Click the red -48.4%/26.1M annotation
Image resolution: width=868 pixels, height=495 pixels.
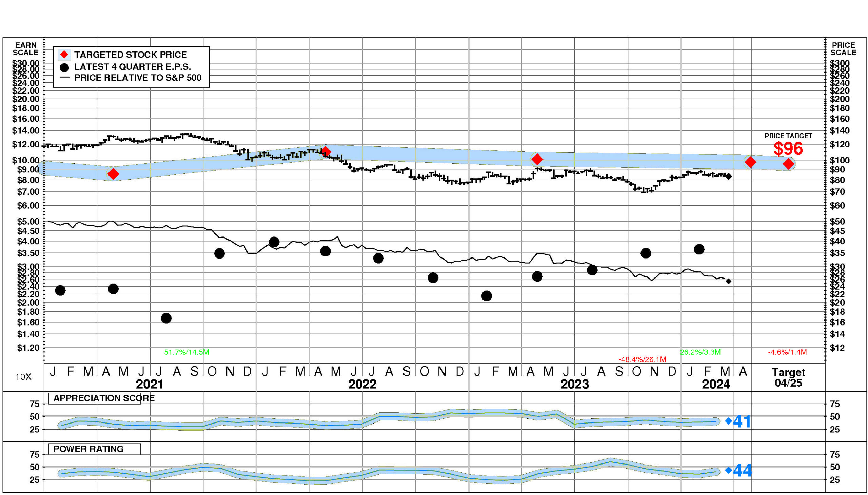(x=642, y=359)
